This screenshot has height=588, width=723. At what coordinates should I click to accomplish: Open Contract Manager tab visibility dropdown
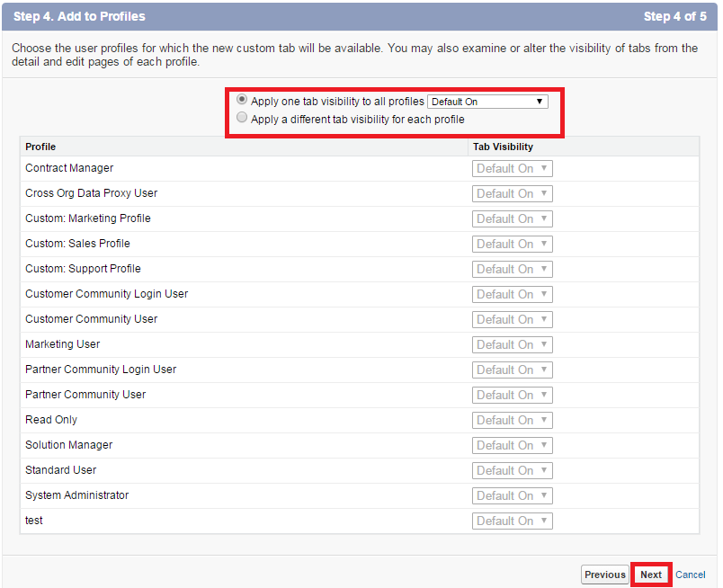click(x=512, y=169)
